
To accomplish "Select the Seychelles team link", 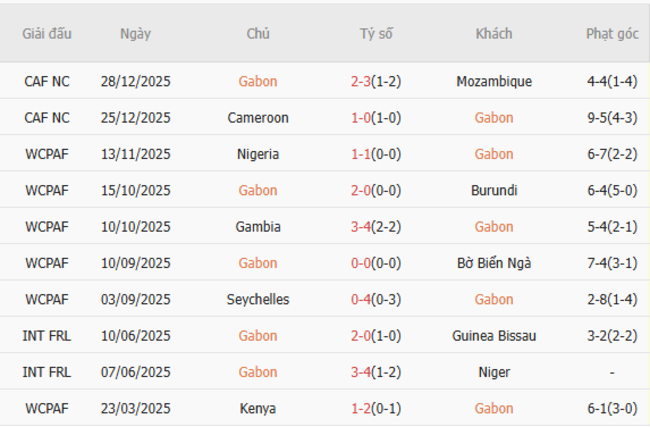I will 258,299.
